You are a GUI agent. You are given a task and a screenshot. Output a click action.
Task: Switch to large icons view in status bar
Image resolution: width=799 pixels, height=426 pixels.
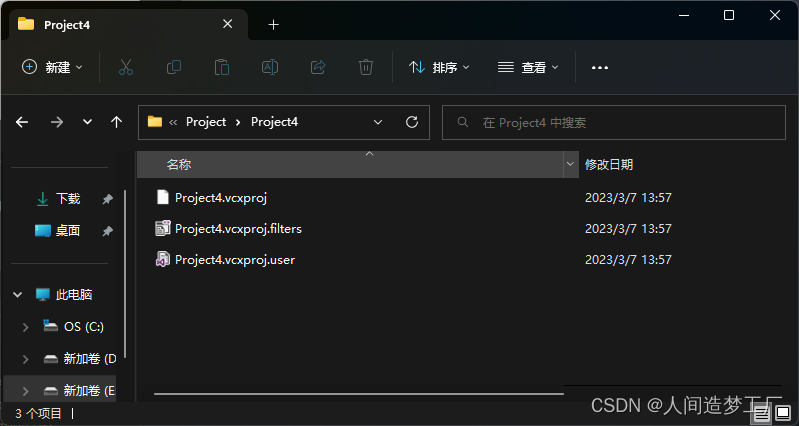[x=783, y=412]
